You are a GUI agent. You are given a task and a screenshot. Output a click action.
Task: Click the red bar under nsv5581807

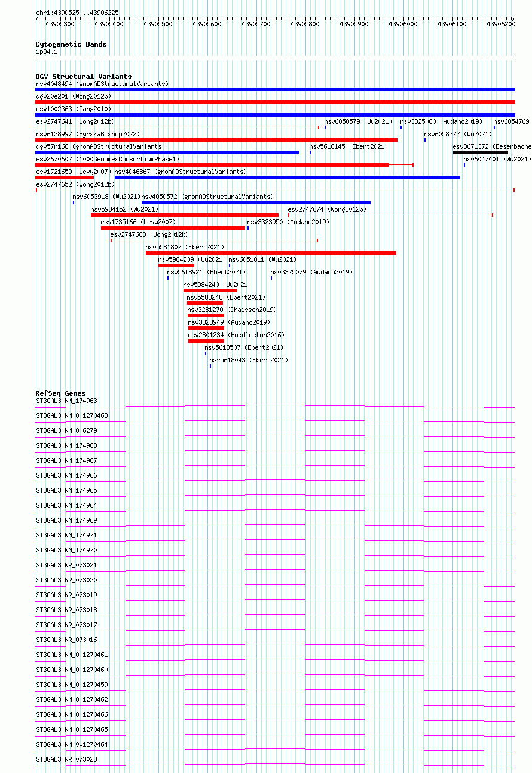[271, 253]
